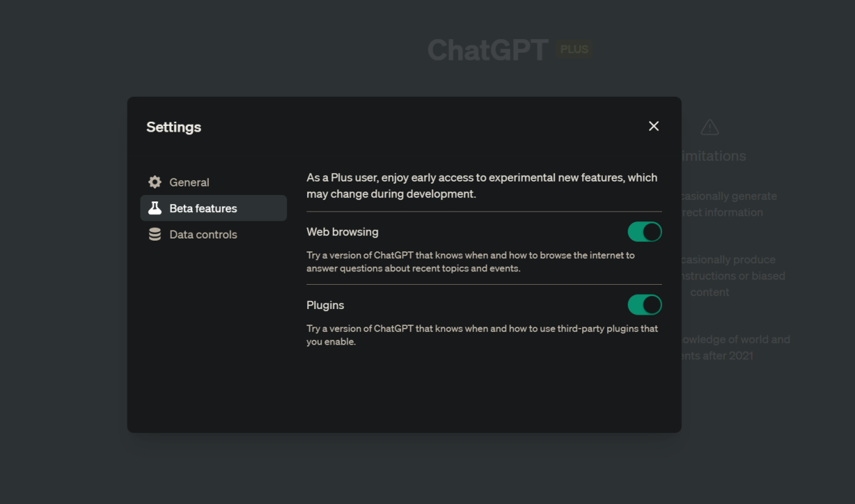
Task: Click the PLUS badge next to ChatGPT
Action: 574,50
